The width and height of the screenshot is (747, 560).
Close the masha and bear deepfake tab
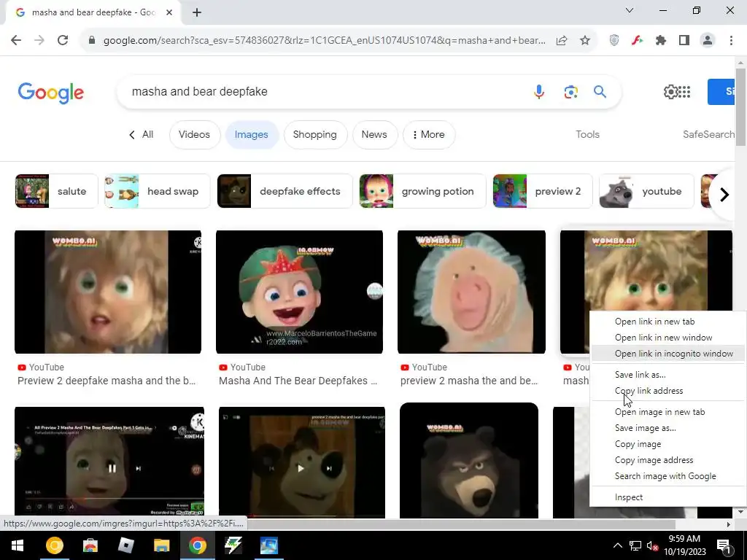(x=169, y=12)
